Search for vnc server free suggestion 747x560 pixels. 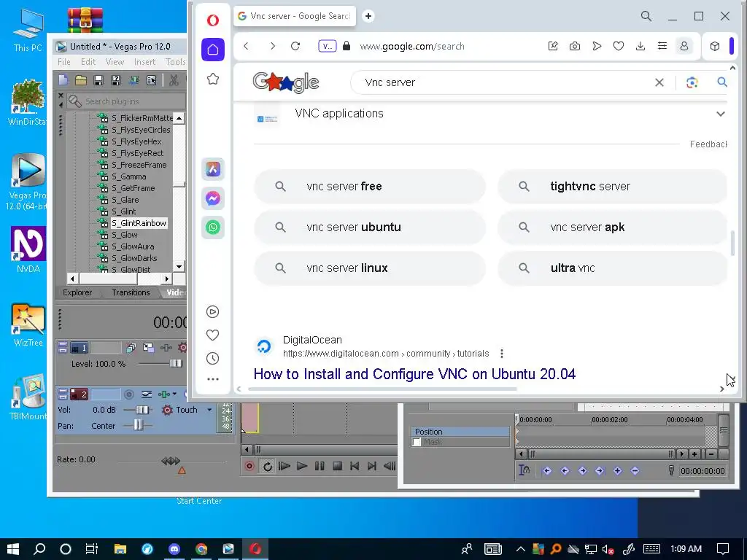click(x=370, y=186)
